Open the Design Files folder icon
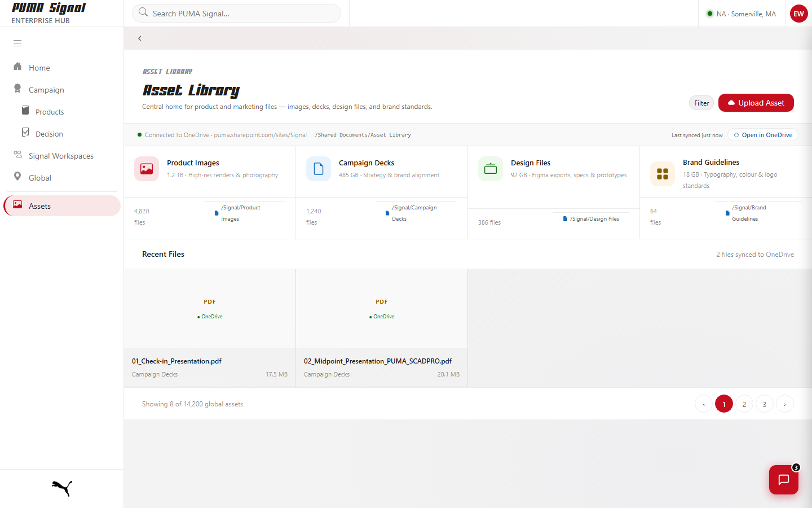This screenshot has width=812, height=508. (491, 169)
